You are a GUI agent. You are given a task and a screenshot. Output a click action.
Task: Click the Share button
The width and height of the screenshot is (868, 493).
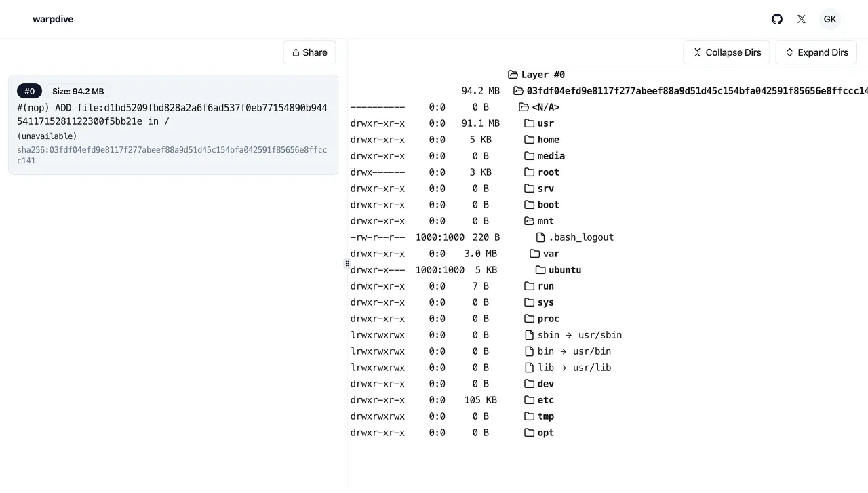click(309, 52)
